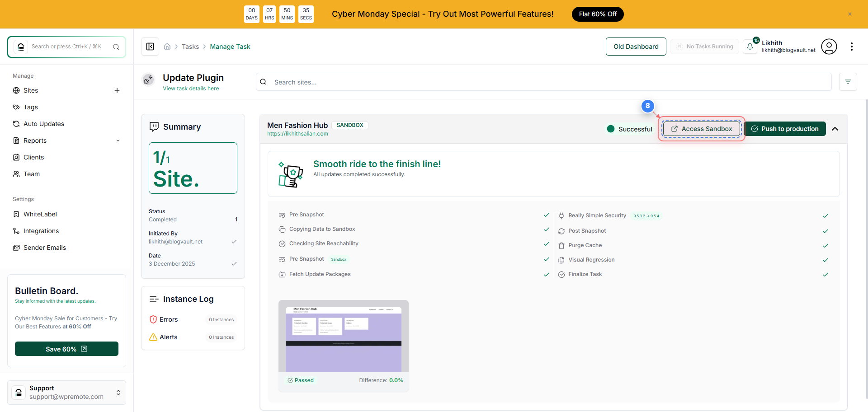This screenshot has height=412, width=868.
Task: Click the visual regression Passed indicator
Action: [x=300, y=380]
